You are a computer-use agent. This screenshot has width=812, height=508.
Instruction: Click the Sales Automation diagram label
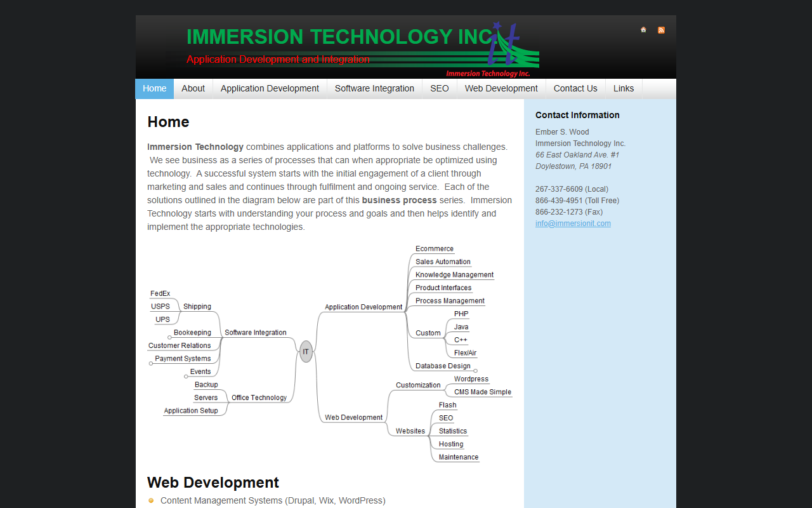coord(443,262)
